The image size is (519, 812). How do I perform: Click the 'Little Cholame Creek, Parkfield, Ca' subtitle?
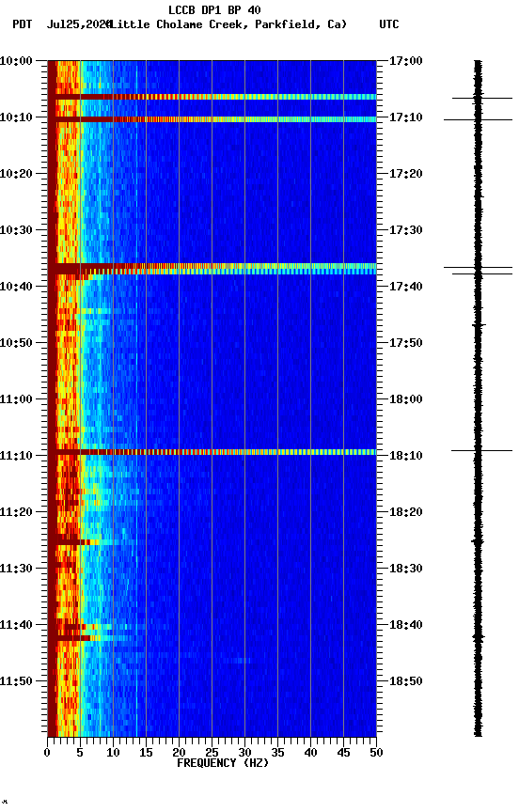click(228, 24)
